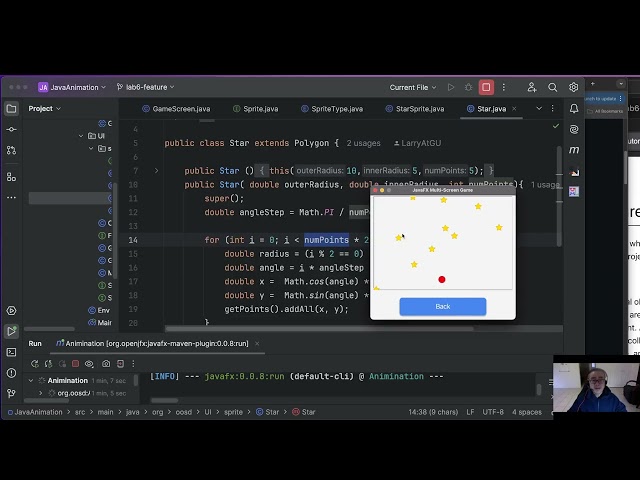This screenshot has width=640, height=480.
Task: Open the Commit tool window icon
Action: point(11,129)
